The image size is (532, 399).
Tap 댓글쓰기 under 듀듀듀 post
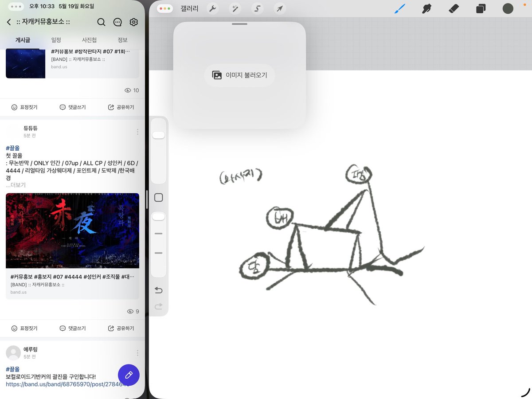73,329
